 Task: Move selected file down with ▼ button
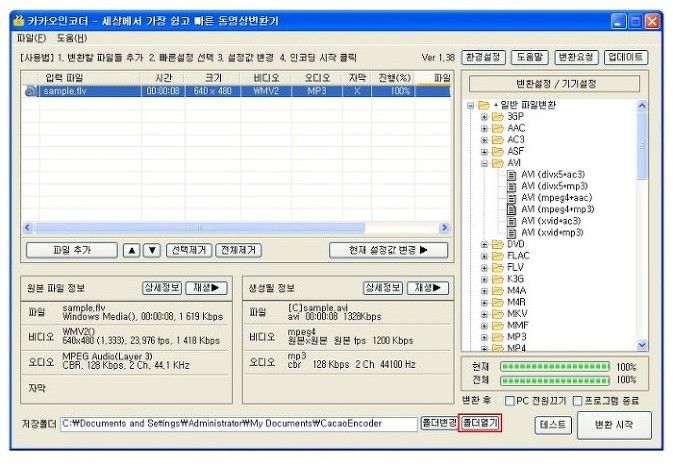pos(152,250)
